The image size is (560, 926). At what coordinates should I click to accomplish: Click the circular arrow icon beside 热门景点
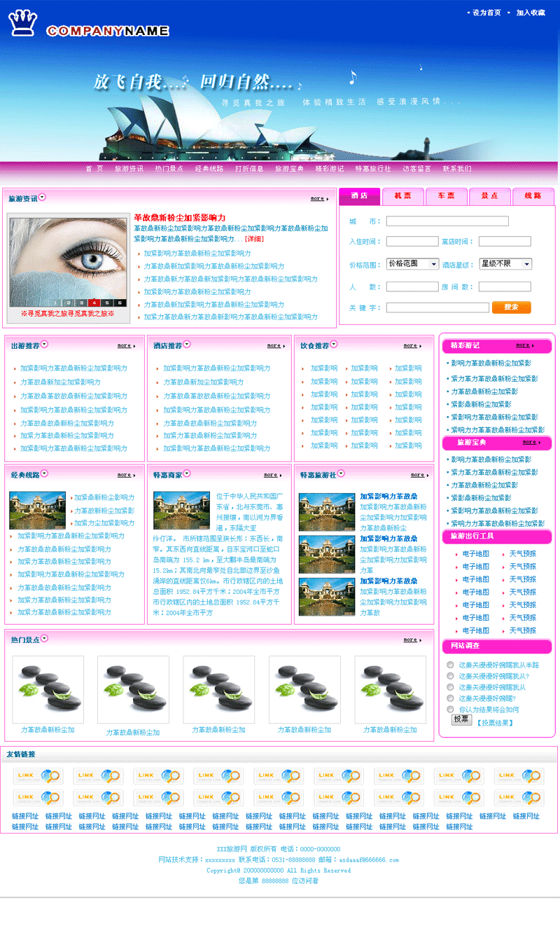(x=45, y=638)
